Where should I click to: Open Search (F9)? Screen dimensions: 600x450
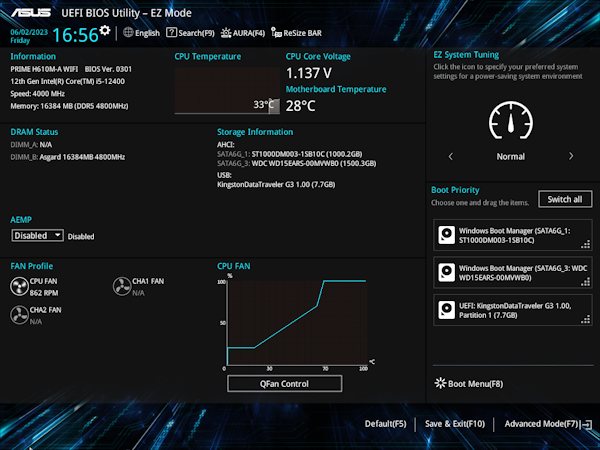(x=190, y=33)
